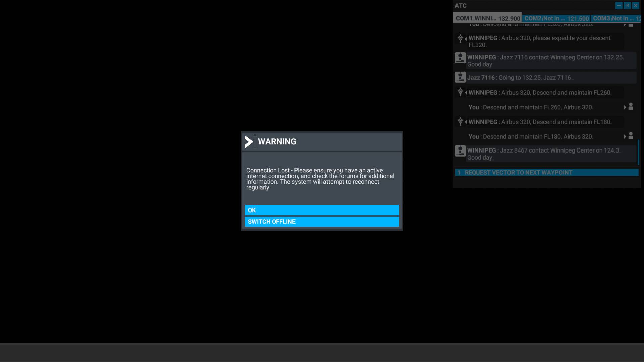The width and height of the screenshot is (644, 362).
Task: Collapse the WINNIPEG expedite descent message
Action: (x=465, y=39)
